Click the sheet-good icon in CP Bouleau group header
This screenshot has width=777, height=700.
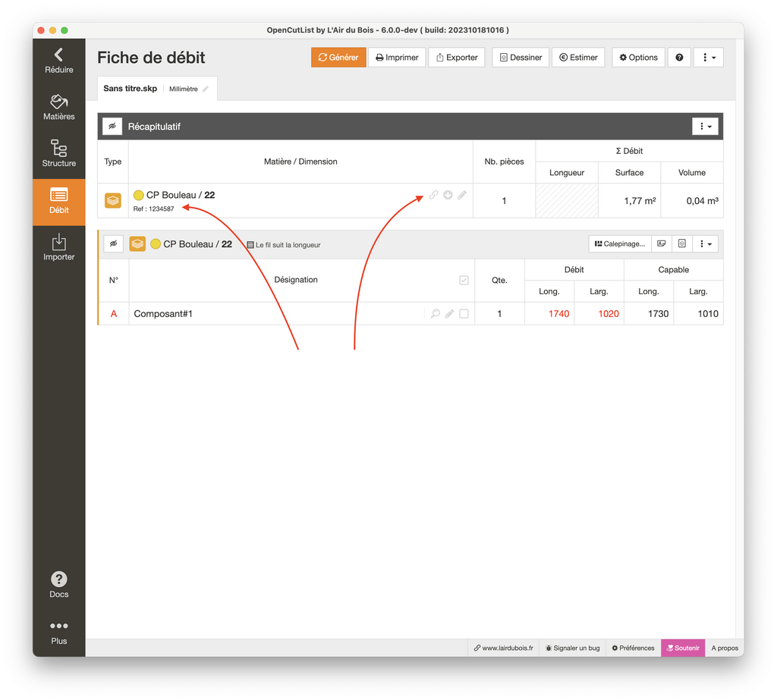137,243
